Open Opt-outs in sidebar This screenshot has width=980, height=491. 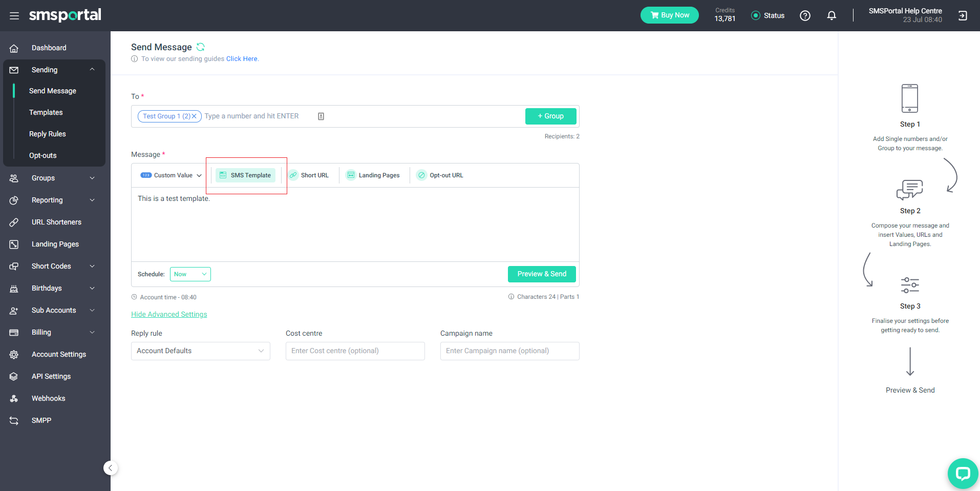[x=43, y=155]
